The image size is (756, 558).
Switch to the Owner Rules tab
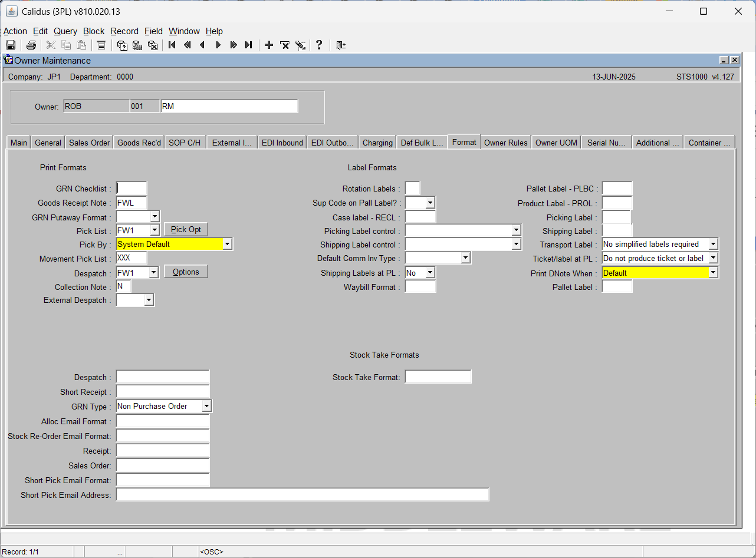(x=506, y=143)
